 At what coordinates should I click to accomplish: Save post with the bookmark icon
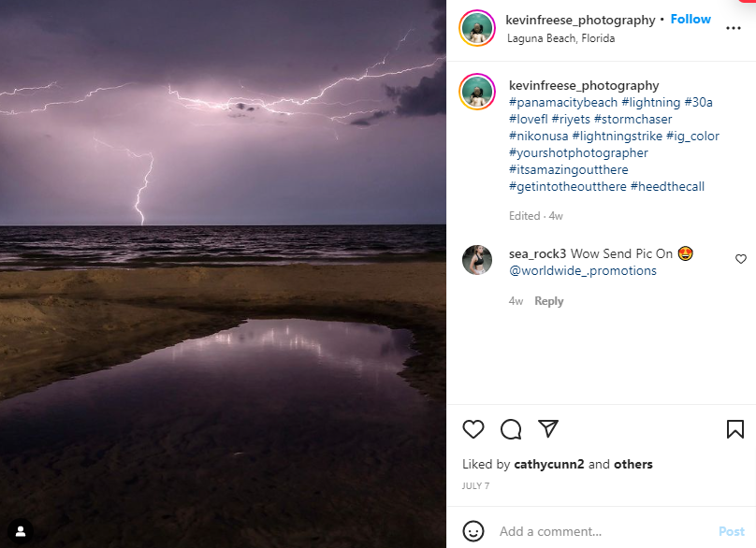[735, 429]
